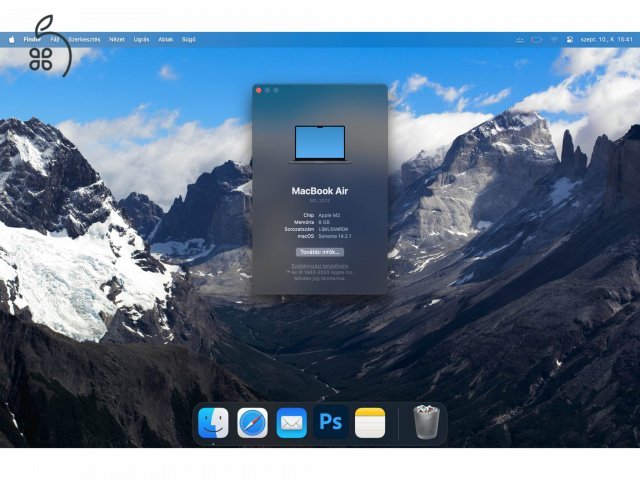This screenshot has height=480, width=640.
Task: Open the Ablak menu
Action: (x=166, y=40)
